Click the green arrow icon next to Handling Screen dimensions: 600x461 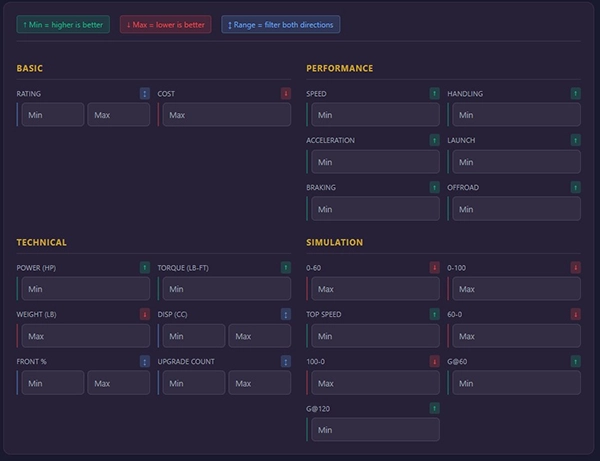tap(575, 94)
